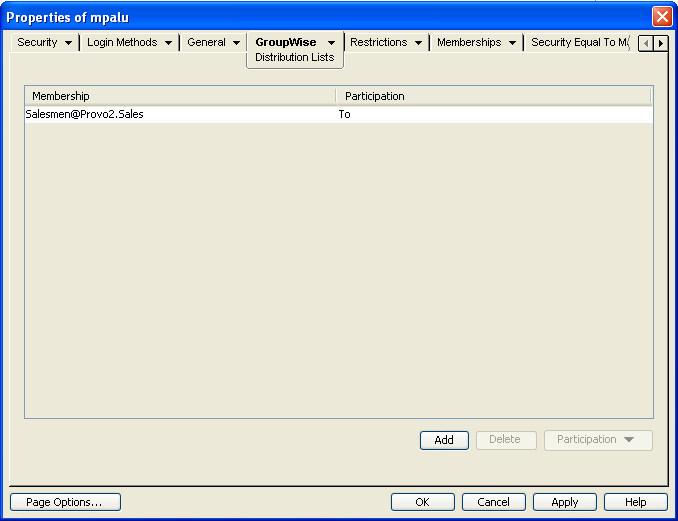Image resolution: width=678 pixels, height=521 pixels.
Task: Click the Add button
Action: [x=444, y=440]
